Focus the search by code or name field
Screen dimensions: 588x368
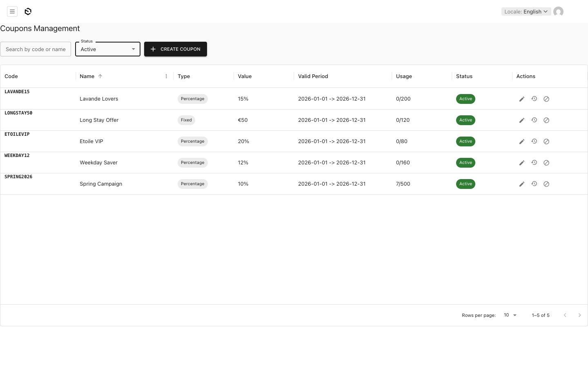coord(36,49)
